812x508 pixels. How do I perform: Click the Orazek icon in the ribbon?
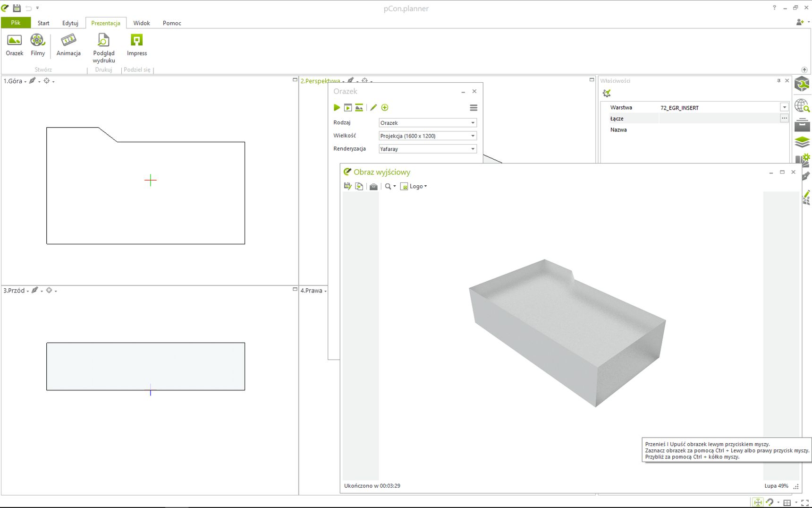(x=14, y=45)
